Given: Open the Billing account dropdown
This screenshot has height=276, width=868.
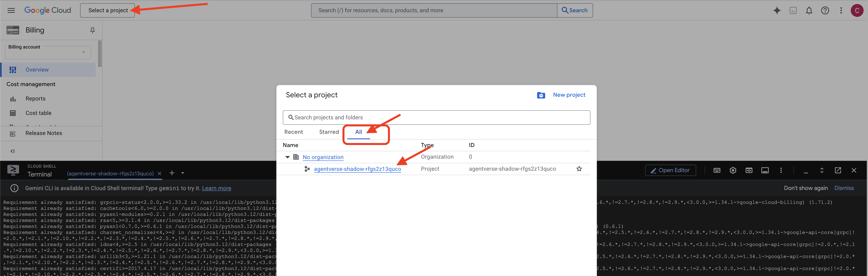Looking at the screenshot, I should click(48, 52).
